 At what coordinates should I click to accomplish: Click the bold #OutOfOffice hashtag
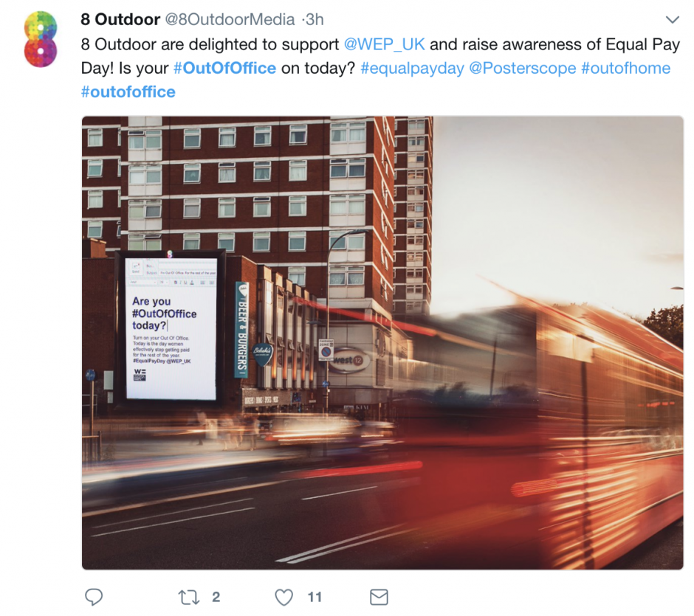click(225, 68)
